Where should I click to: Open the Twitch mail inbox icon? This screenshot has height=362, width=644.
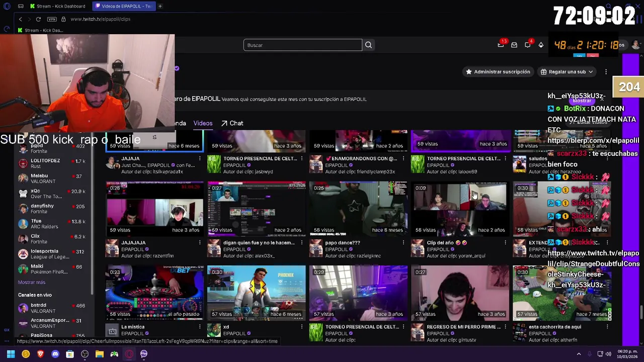514,45
